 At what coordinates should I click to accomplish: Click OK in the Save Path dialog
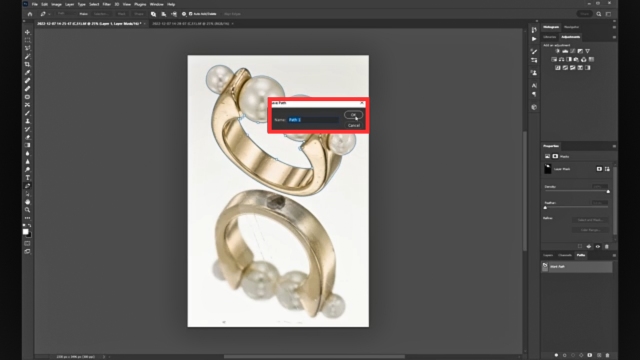point(353,115)
